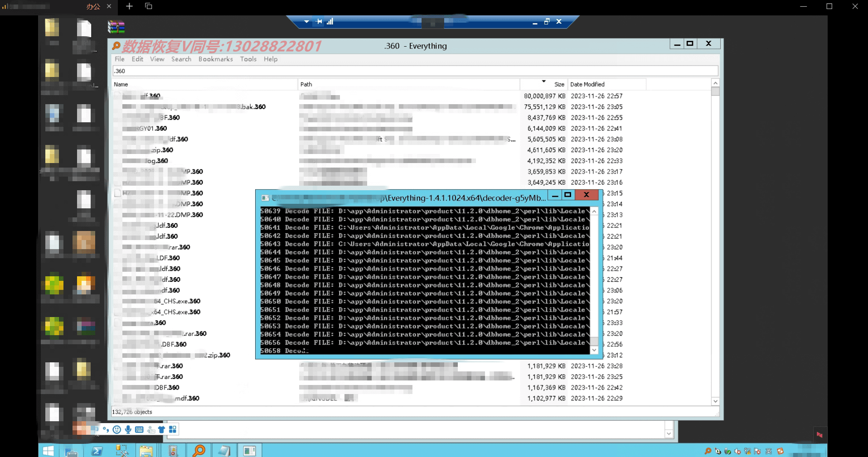Switch to the 办公 session tab
Image resolution: width=868 pixels, height=457 pixels.
(59, 6)
